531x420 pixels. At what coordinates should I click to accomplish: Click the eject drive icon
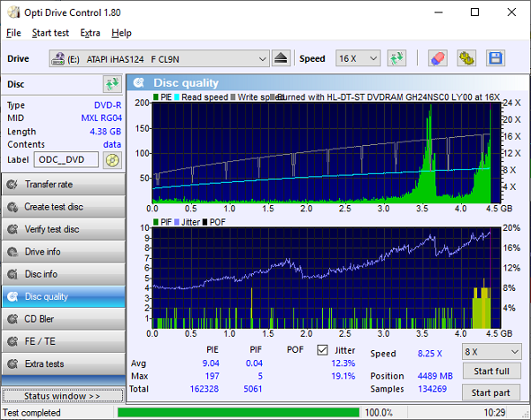[281, 58]
